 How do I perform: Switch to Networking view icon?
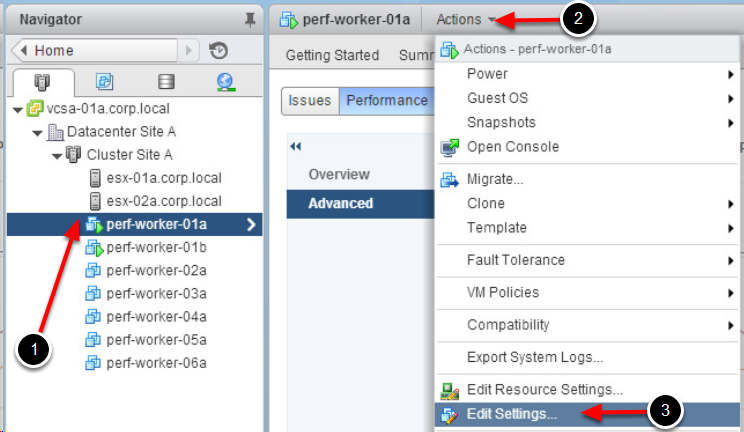(226, 82)
